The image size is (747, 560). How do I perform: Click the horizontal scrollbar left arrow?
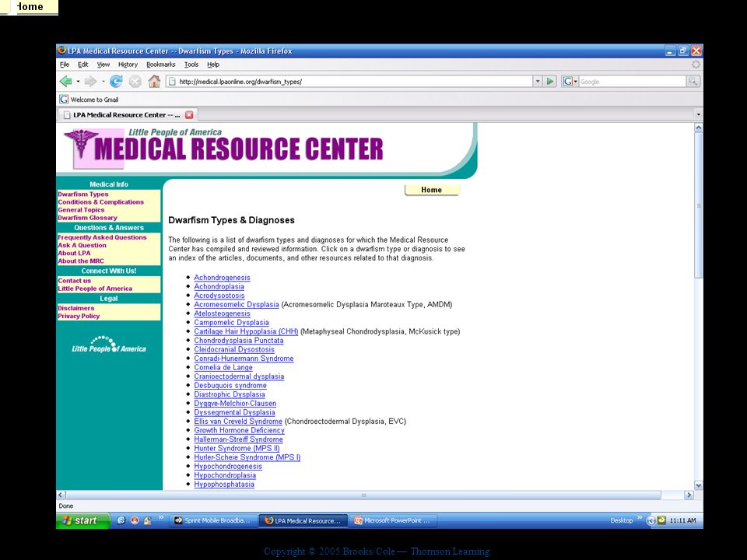(x=61, y=495)
